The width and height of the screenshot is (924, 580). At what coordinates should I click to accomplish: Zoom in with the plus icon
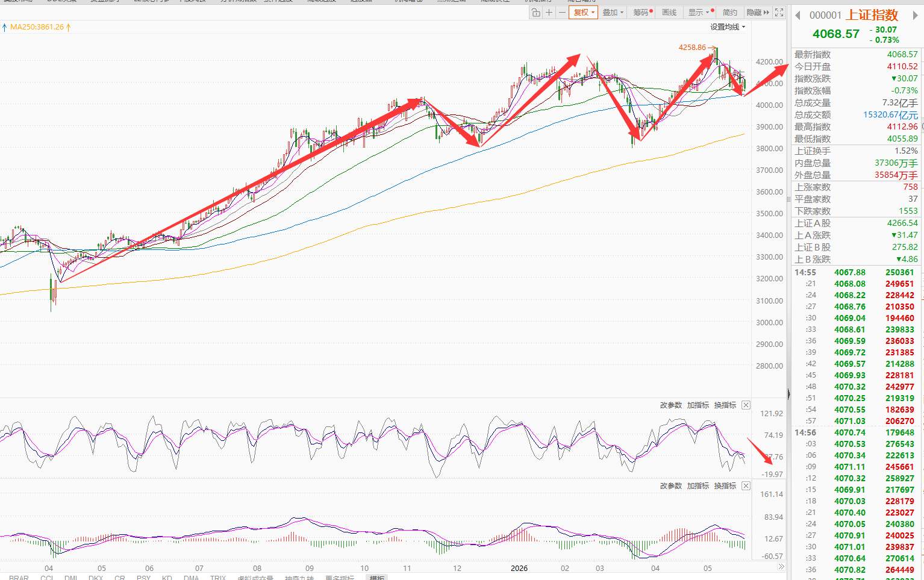tap(549, 12)
